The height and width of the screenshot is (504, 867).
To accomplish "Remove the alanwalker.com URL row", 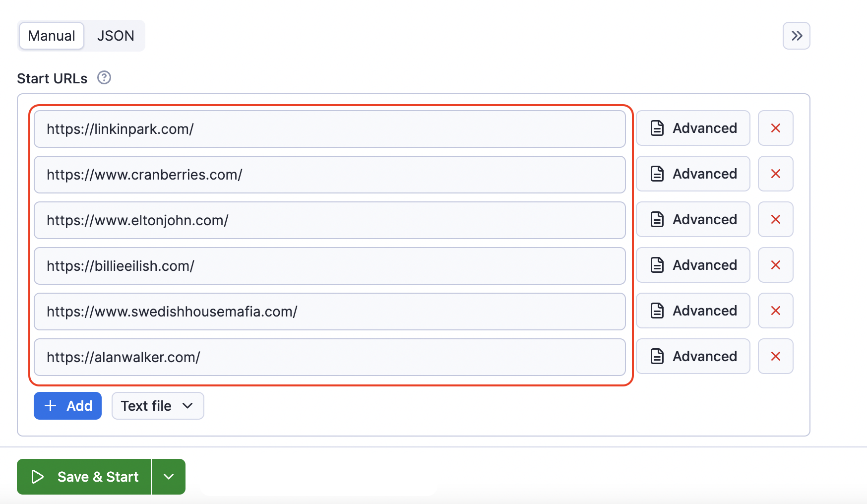I will (775, 356).
